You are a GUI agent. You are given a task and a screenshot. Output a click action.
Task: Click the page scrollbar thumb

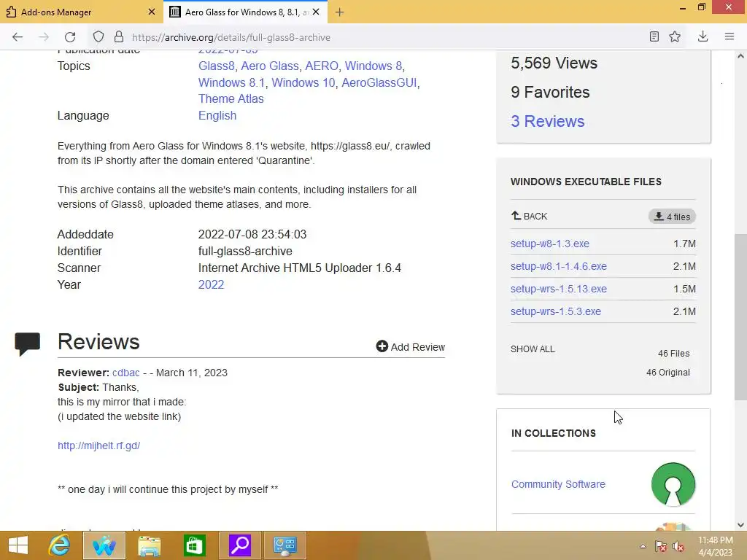740,317
